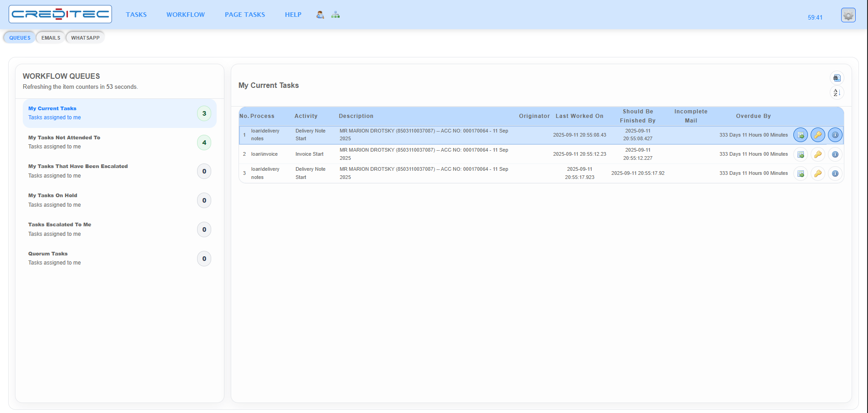
Task: Click finish-by date 2025-09-11 20:55:17.92 in row 3
Action: tap(638, 173)
